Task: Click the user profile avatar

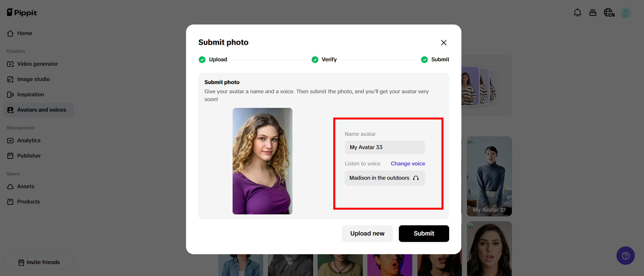Action: point(625,13)
